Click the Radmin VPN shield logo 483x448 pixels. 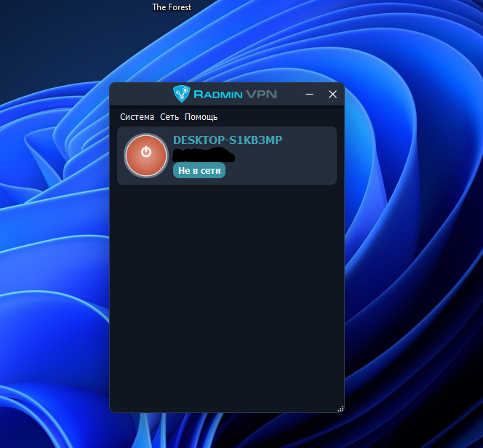tap(181, 94)
